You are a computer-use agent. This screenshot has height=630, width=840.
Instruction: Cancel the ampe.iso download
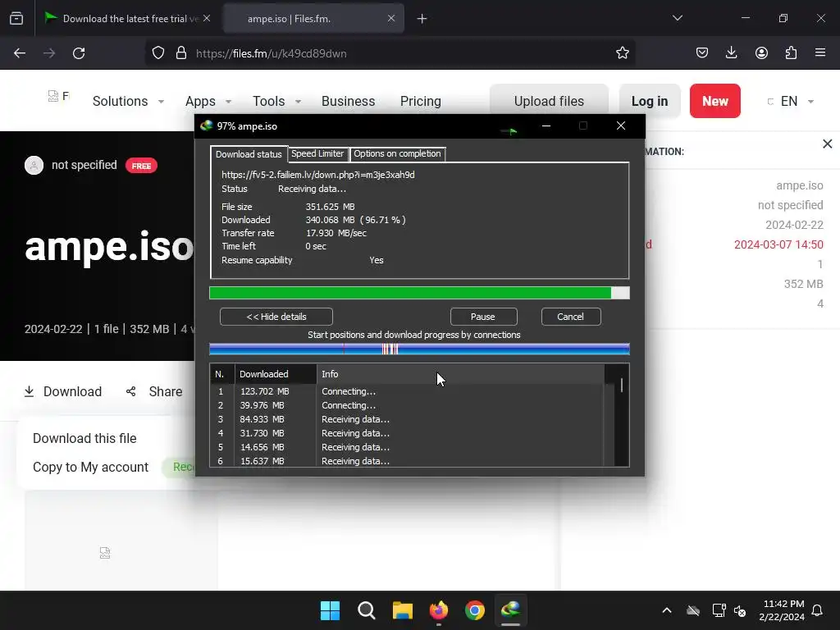click(x=571, y=317)
